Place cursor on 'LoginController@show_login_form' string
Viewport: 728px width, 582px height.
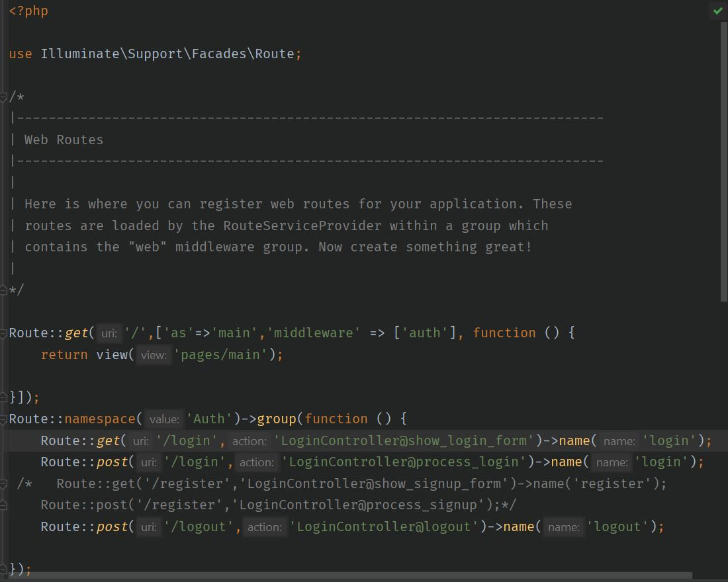(404, 440)
